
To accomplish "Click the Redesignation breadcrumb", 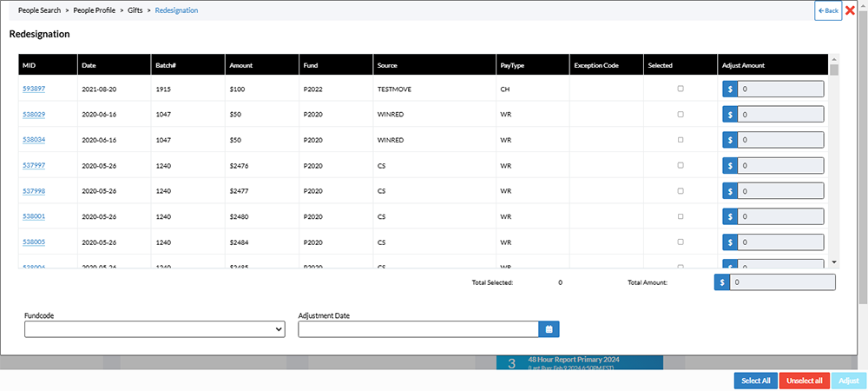I will [176, 10].
